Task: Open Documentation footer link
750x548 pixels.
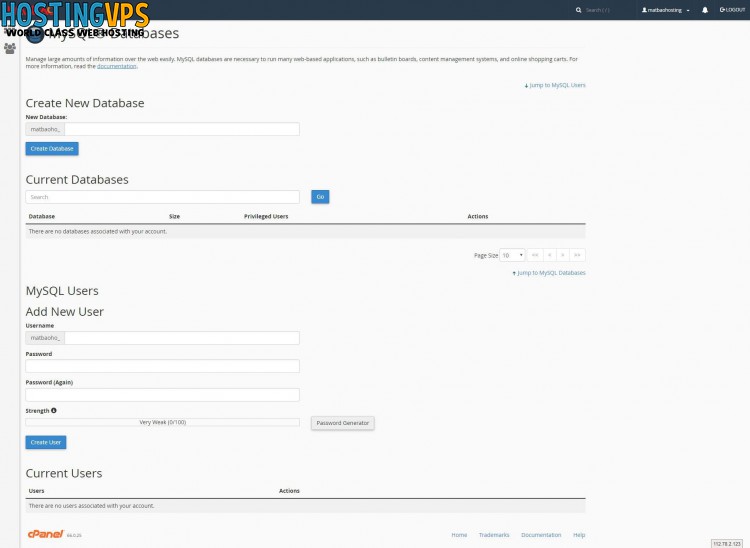Action: tap(541, 535)
